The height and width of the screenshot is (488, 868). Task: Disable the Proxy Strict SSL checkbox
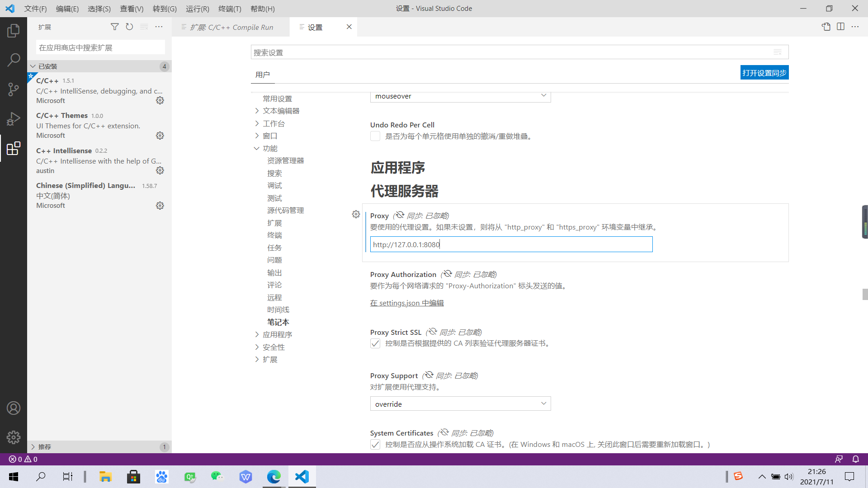click(375, 343)
